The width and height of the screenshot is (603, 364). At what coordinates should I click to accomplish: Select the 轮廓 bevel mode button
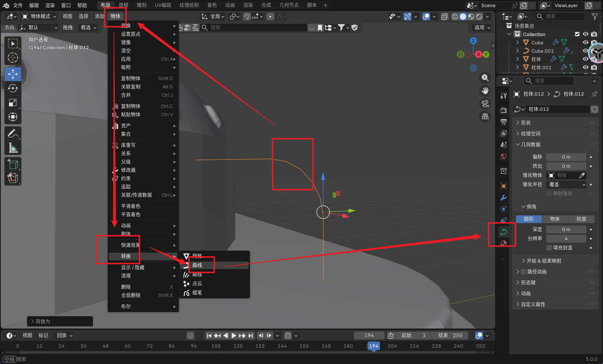pos(581,219)
